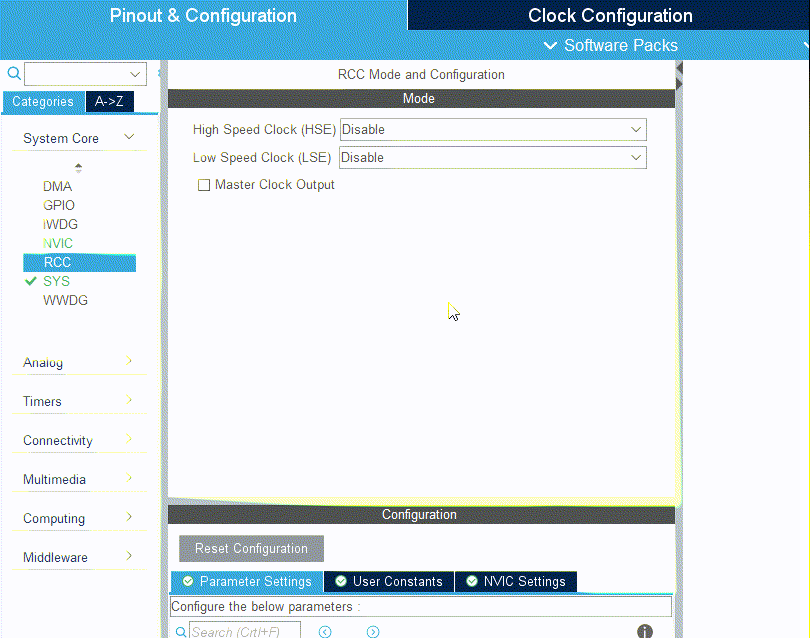Select SYS in System Core list
This screenshot has height=638, width=810.
(x=56, y=282)
